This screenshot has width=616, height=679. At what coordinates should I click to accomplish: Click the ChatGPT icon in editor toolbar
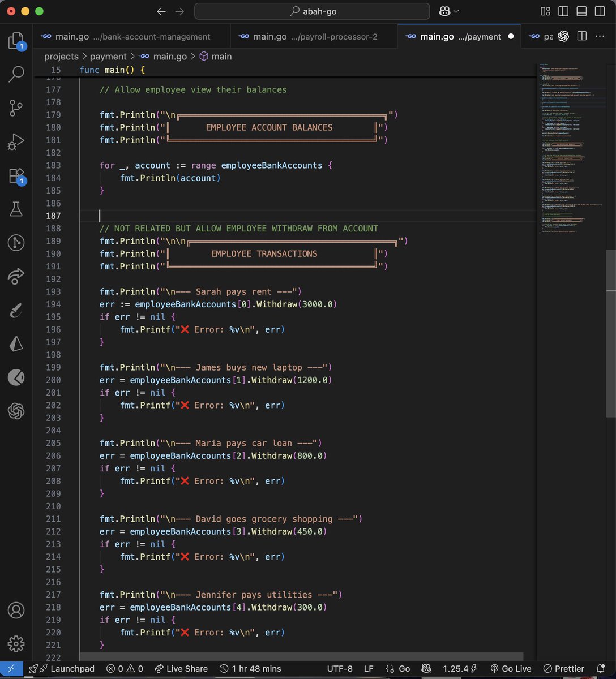click(x=563, y=36)
